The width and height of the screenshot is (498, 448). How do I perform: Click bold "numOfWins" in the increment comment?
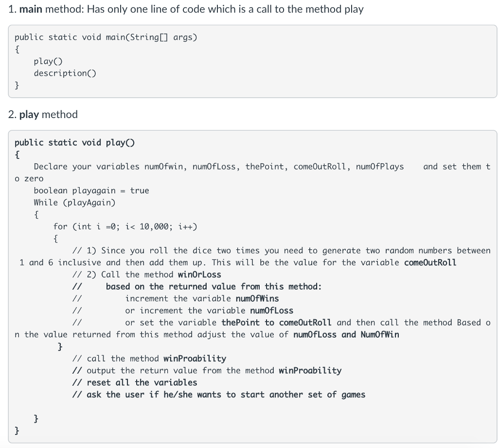[x=257, y=298]
